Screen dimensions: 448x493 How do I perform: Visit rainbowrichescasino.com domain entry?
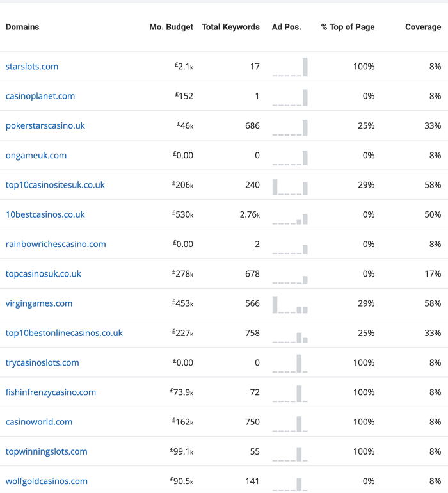click(x=56, y=244)
